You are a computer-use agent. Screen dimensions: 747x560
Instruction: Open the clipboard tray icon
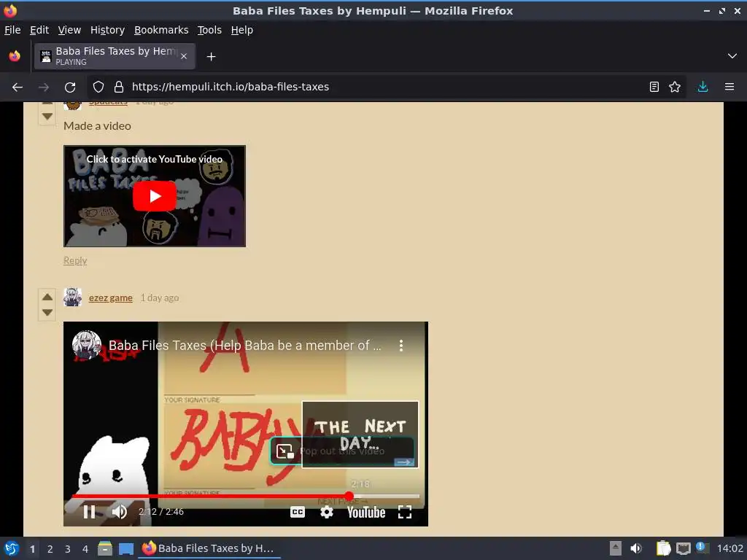[664, 548]
